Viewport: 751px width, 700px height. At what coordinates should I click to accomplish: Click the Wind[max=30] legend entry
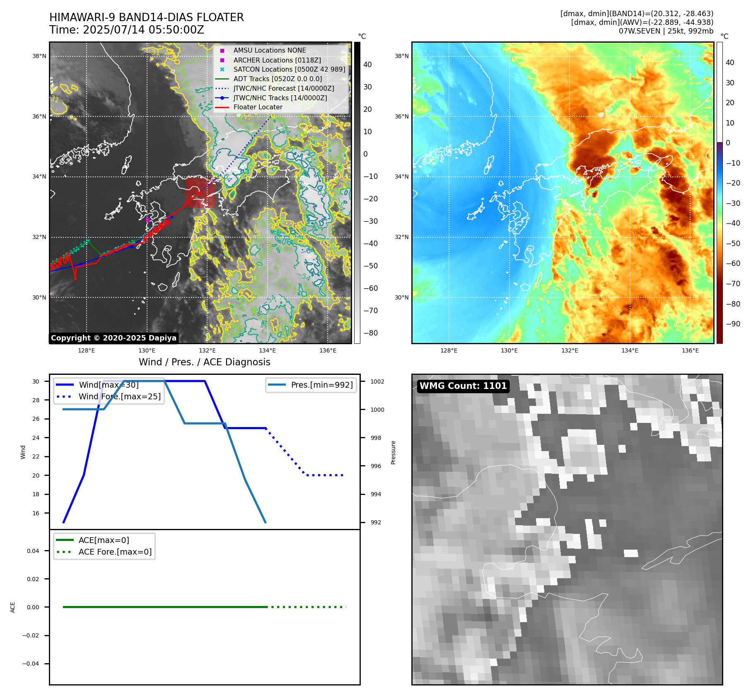click(x=97, y=385)
